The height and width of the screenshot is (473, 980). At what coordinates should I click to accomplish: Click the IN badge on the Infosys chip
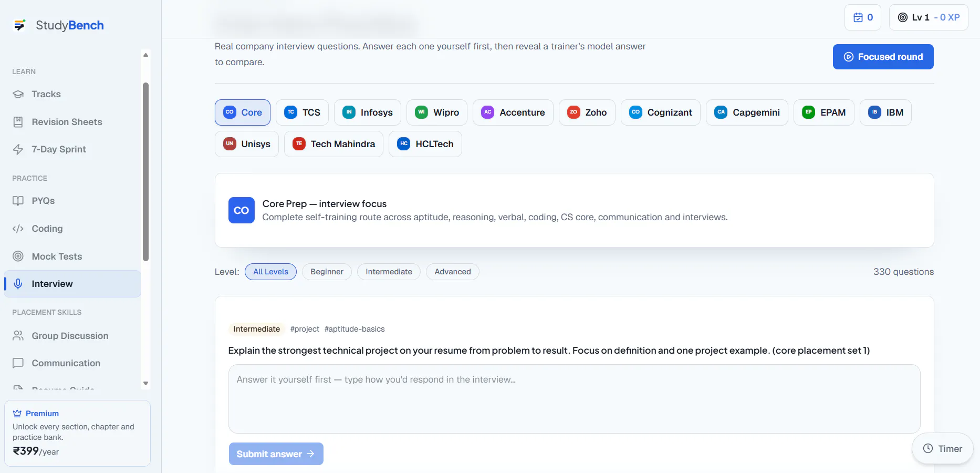[x=349, y=112]
